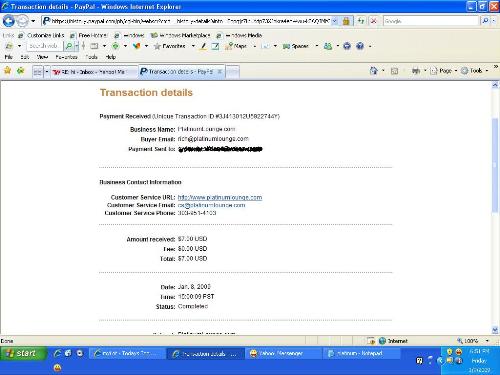This screenshot has width=500, height=375.
Task: Close the Transaction details PayPal tab
Action: [x=220, y=71]
